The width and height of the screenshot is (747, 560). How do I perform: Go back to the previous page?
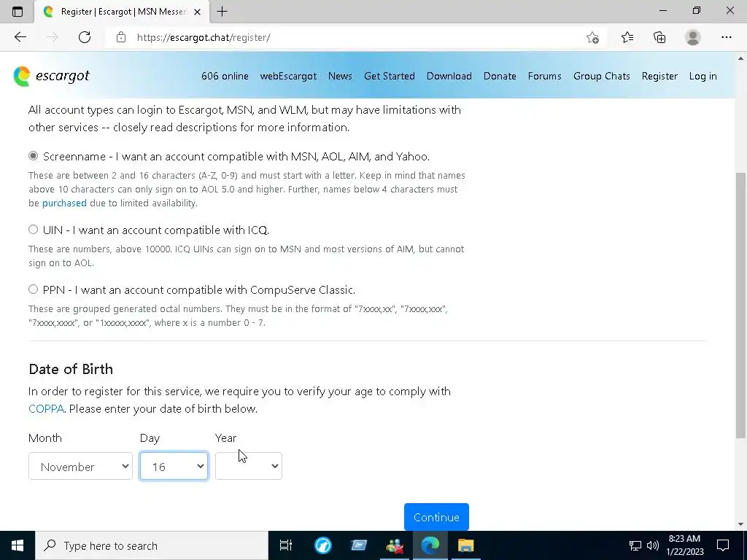point(20,37)
